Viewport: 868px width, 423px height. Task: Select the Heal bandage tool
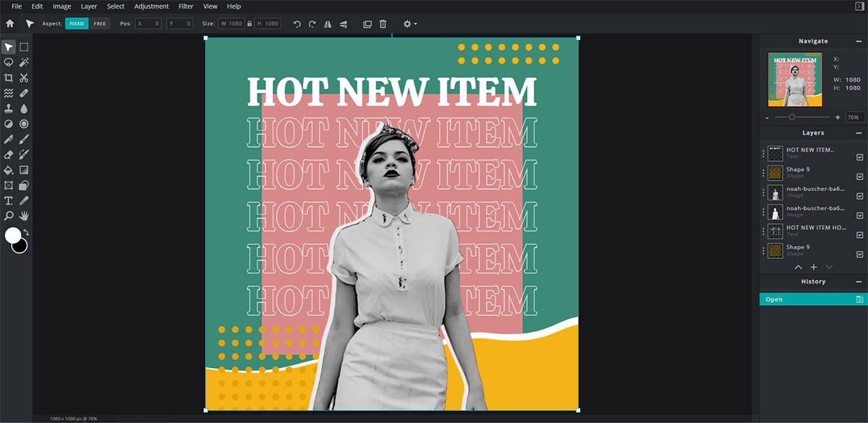pos(24,93)
